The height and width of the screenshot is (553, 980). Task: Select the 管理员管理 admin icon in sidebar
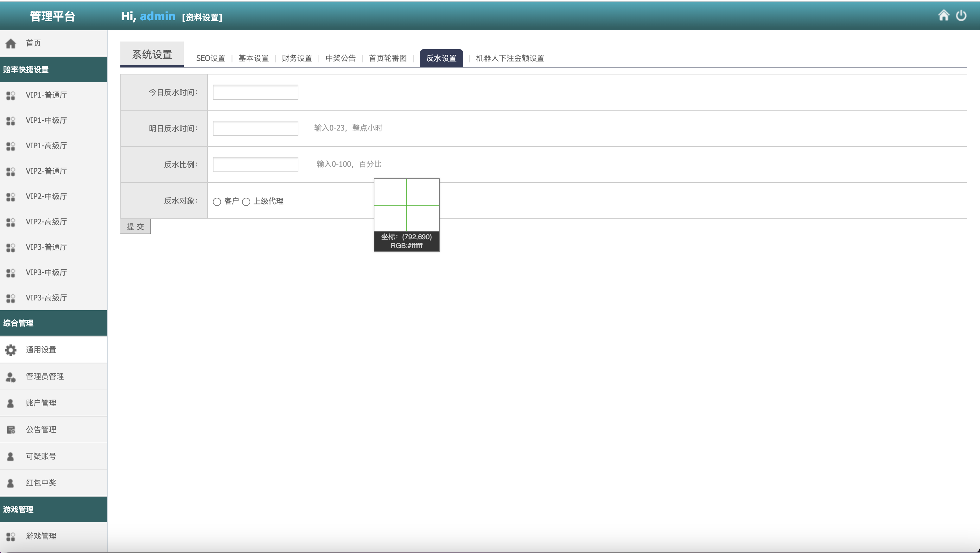click(10, 376)
